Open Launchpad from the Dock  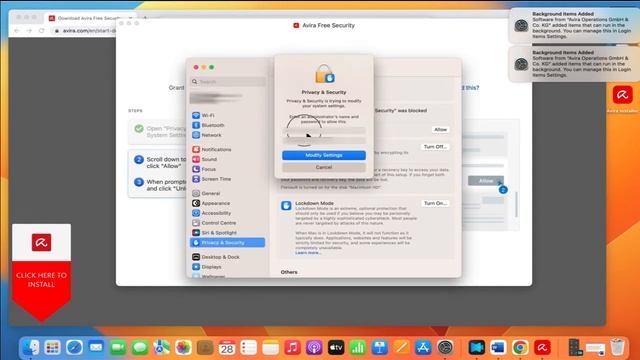[52, 347]
